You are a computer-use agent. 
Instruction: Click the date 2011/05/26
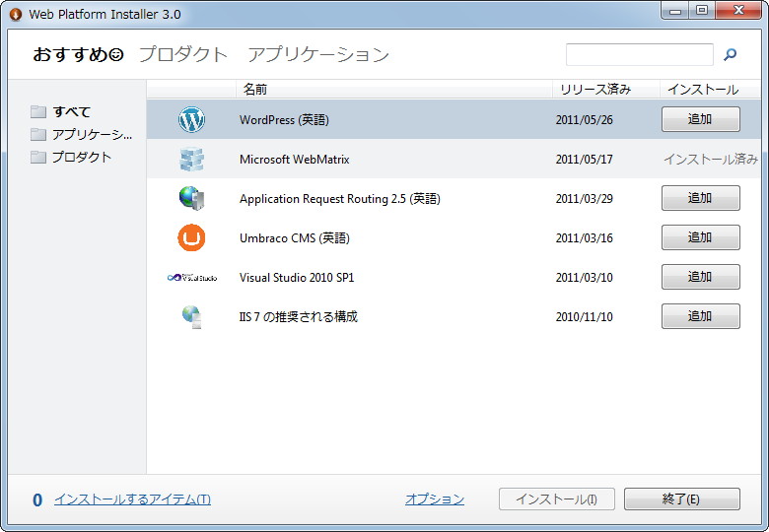[x=584, y=120]
